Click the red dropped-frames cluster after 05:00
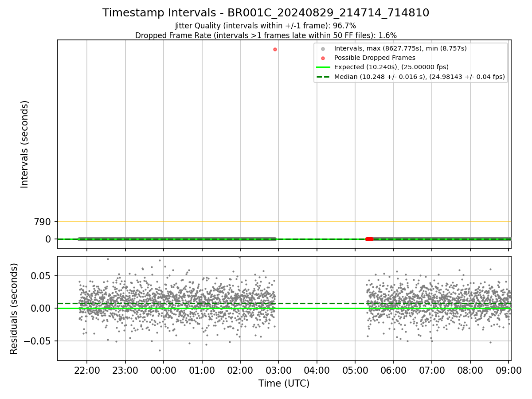Screen dimensions: 532x399 click(x=369, y=239)
